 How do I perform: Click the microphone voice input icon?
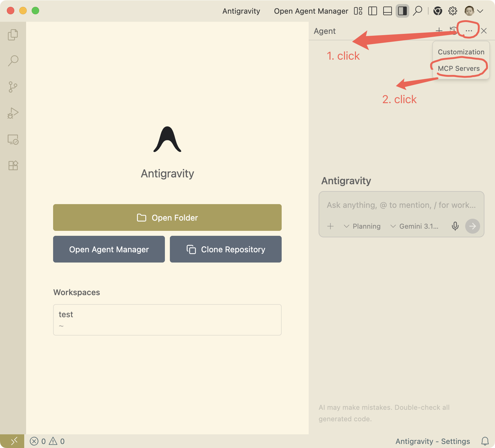[455, 226]
